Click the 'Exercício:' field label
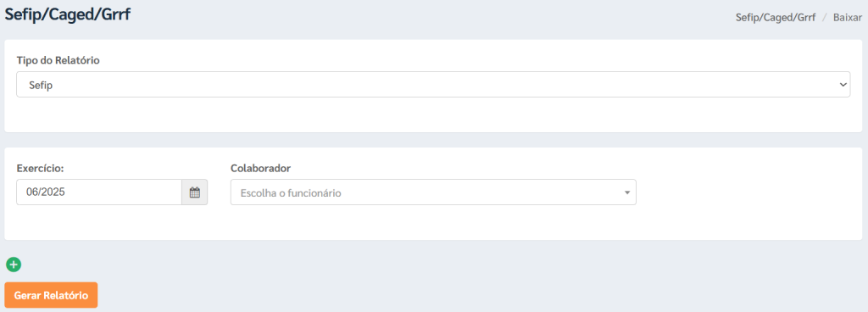Image resolution: width=868 pixels, height=312 pixels. [41, 168]
